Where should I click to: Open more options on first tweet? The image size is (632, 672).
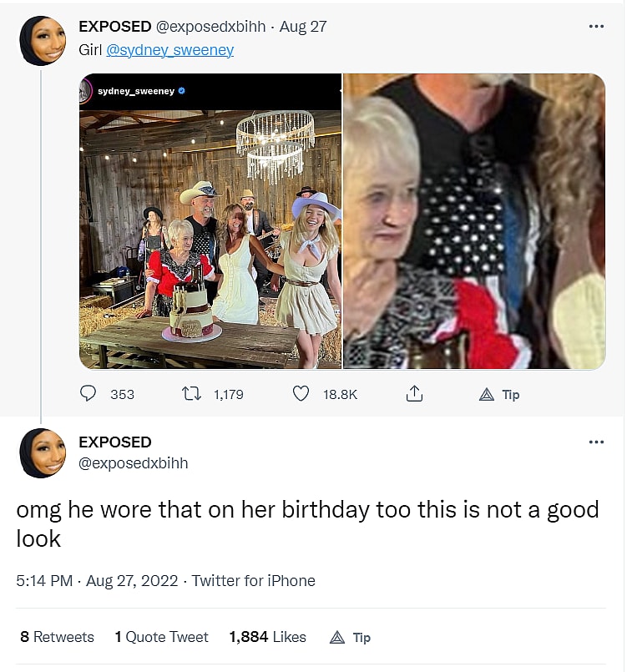(x=595, y=27)
